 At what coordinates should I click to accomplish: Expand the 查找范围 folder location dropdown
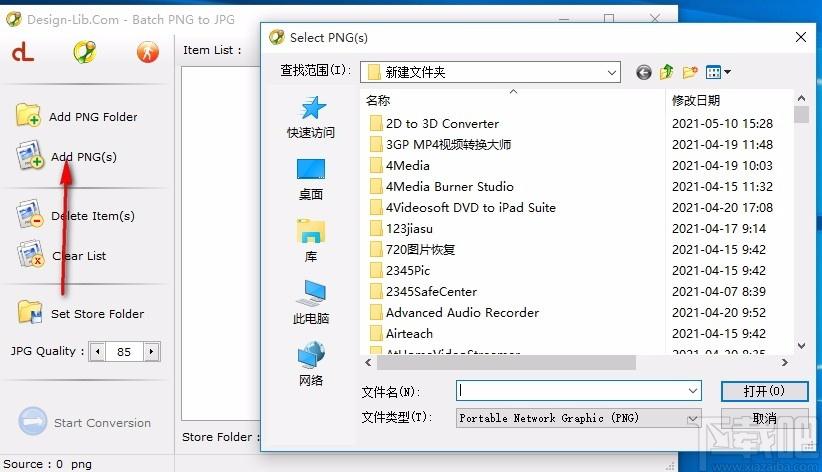(x=611, y=72)
